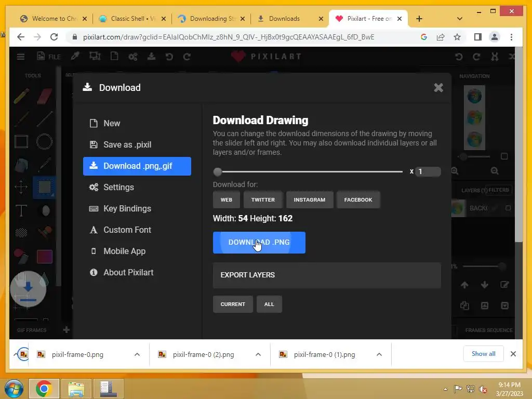Select the FACEBOOK download preset
532x399 pixels.
pyautogui.click(x=358, y=199)
